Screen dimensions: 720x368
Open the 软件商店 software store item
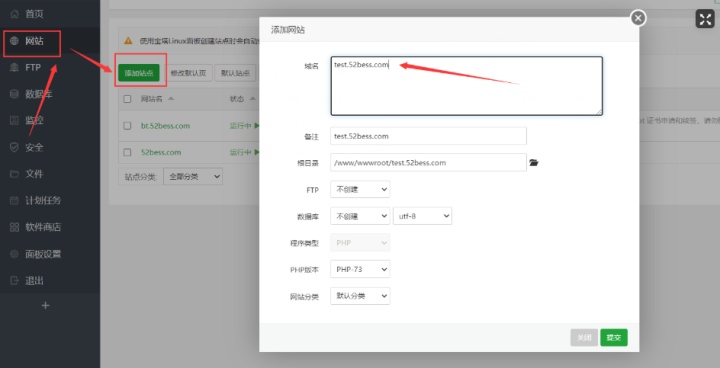50,227
